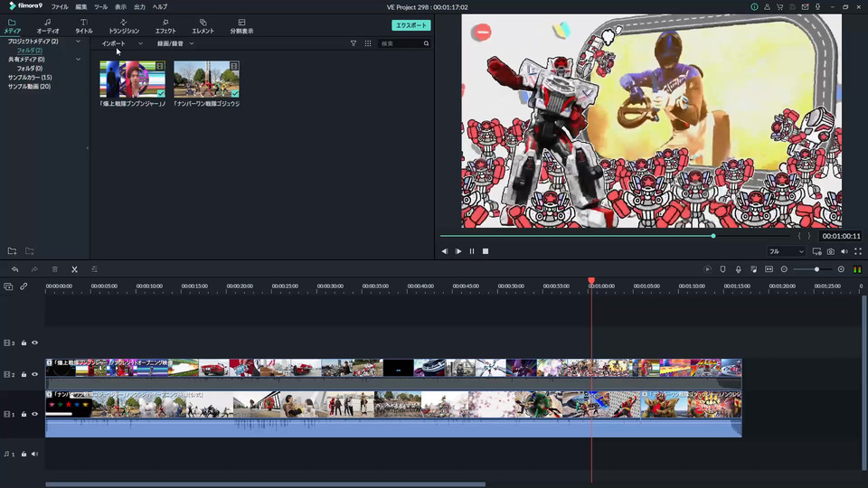Toggle lock on video track 1
This screenshot has height=488, width=868.
pyautogui.click(x=24, y=415)
